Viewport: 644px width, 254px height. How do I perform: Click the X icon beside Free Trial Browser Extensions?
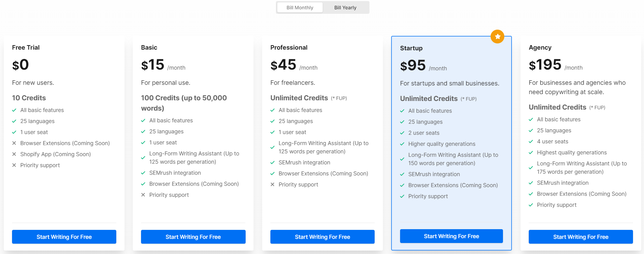pos(14,143)
